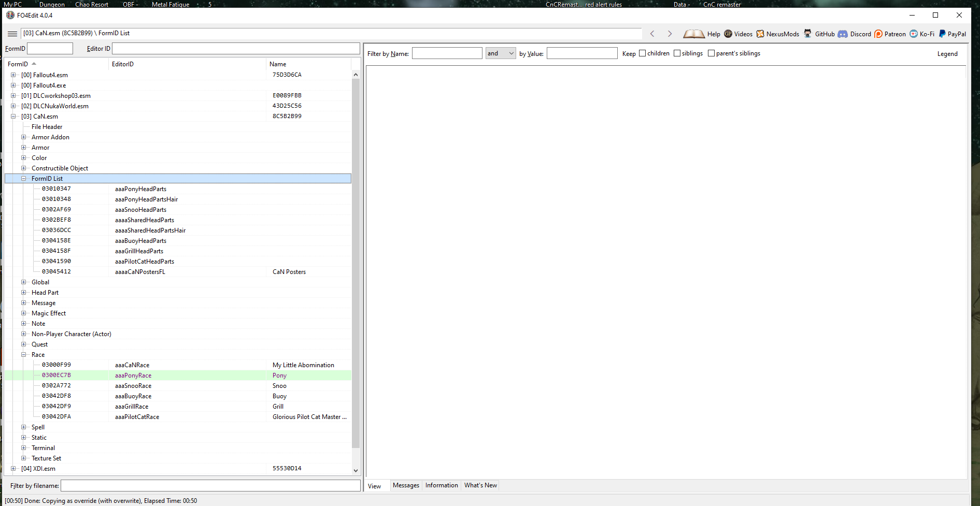Focus the Filter by Name field

click(x=447, y=53)
